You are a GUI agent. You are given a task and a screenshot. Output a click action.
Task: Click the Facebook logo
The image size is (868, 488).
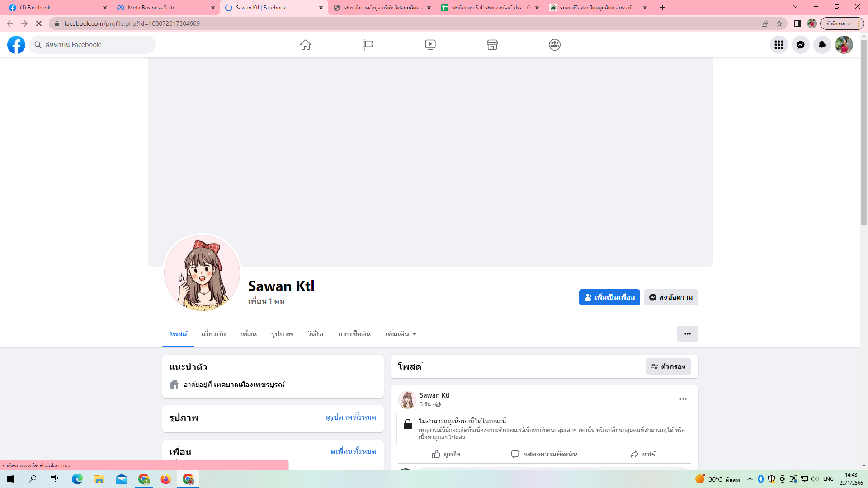pos(16,45)
